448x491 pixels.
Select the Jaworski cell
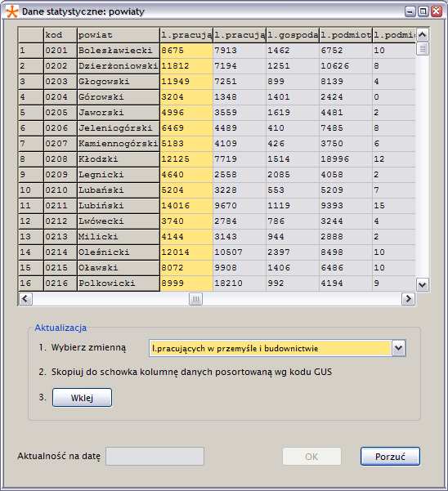[119, 113]
